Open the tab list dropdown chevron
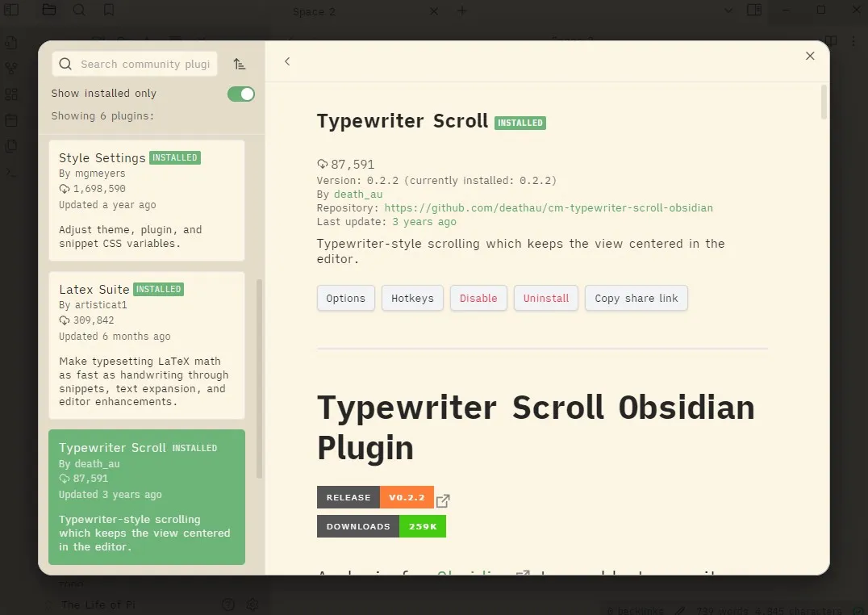This screenshot has width=868, height=615. click(728, 10)
